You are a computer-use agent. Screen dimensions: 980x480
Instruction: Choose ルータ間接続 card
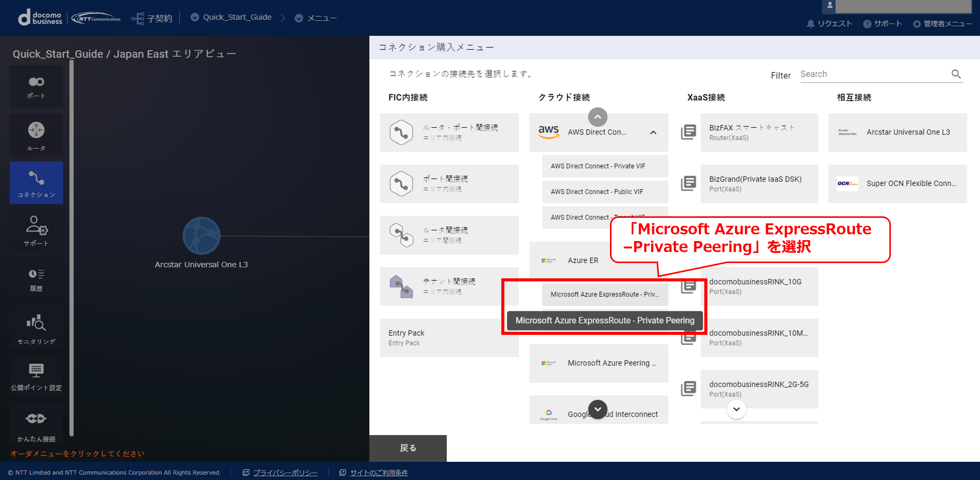[449, 235]
